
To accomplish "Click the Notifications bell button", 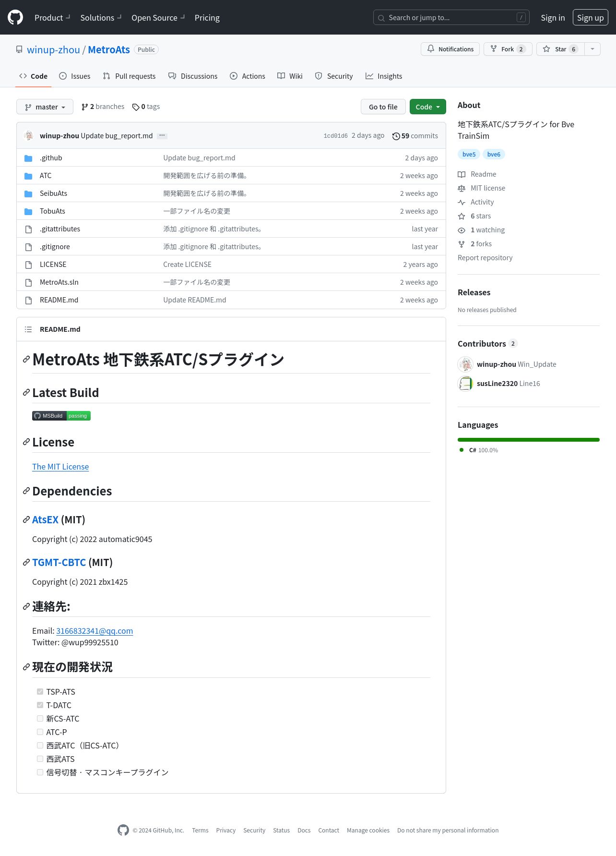I will pos(450,49).
